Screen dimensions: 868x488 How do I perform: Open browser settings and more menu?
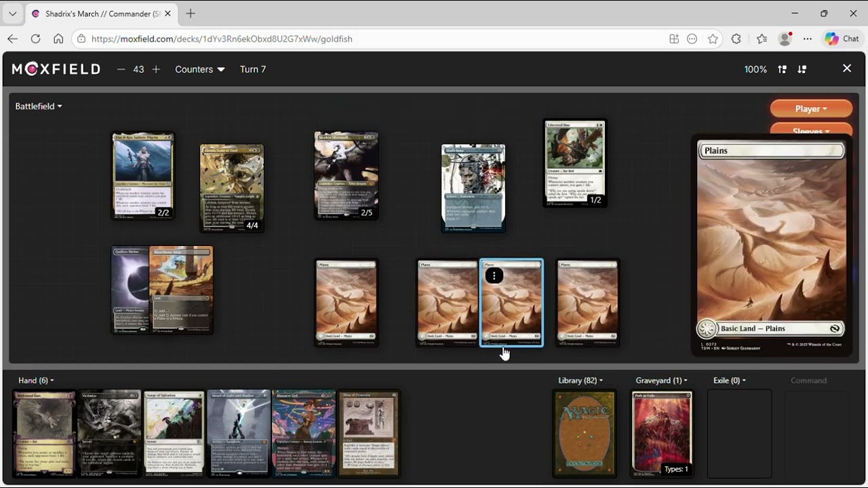[x=808, y=39]
